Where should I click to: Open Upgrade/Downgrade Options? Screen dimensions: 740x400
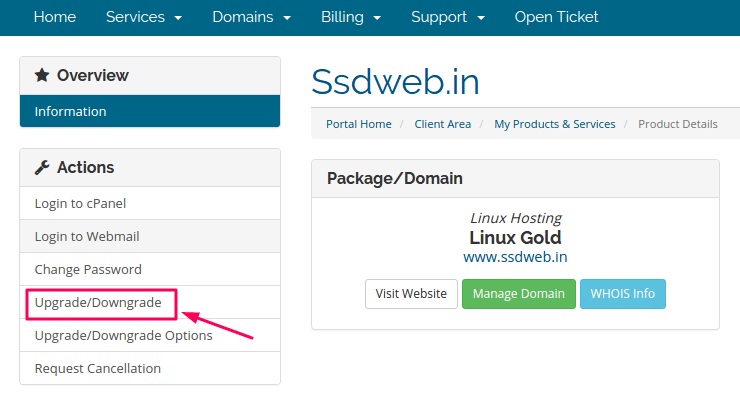tap(150, 335)
